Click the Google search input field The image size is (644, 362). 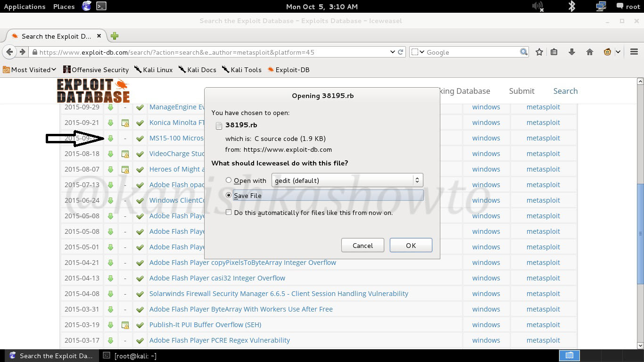pyautogui.click(x=472, y=52)
